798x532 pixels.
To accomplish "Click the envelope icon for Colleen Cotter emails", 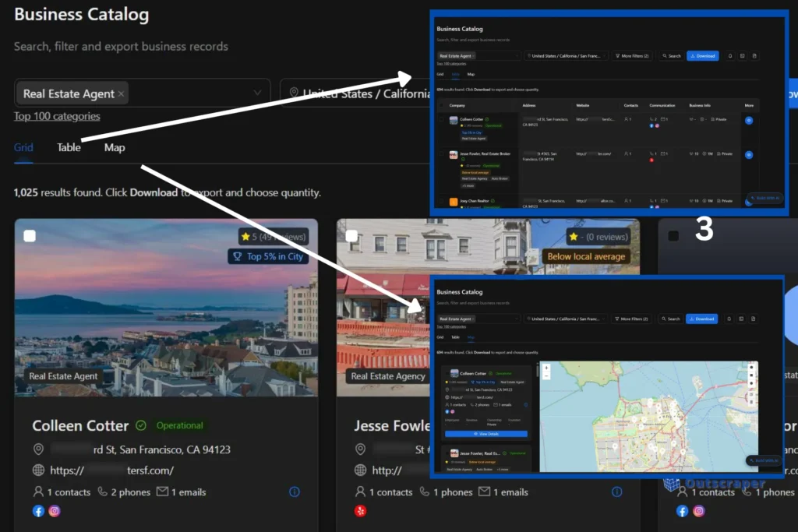I will tap(162, 491).
